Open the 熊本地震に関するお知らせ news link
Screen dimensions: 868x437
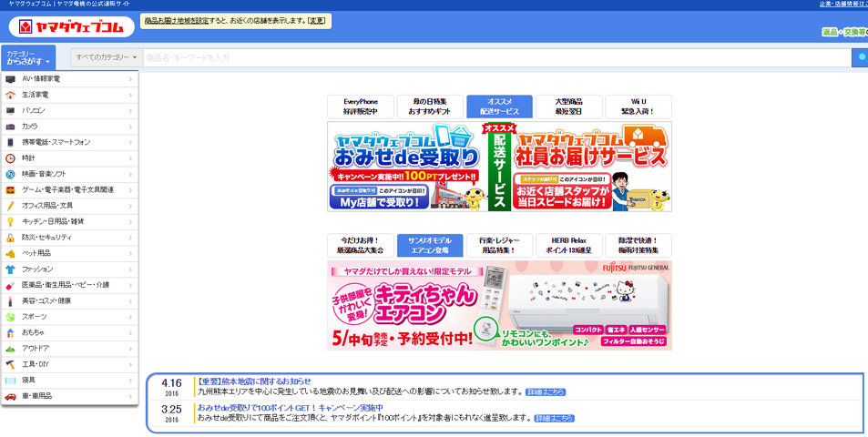pyautogui.click(x=255, y=381)
